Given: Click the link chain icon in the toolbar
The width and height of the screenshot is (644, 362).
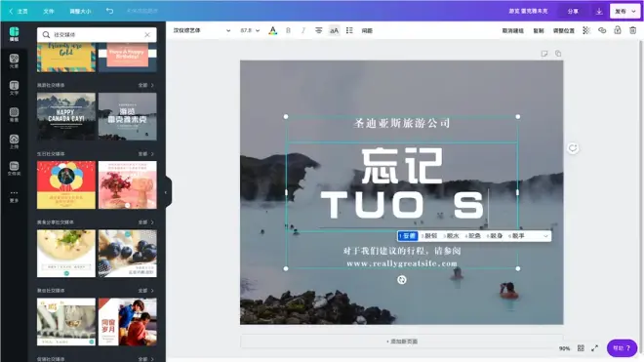Looking at the screenshot, I should 602,30.
